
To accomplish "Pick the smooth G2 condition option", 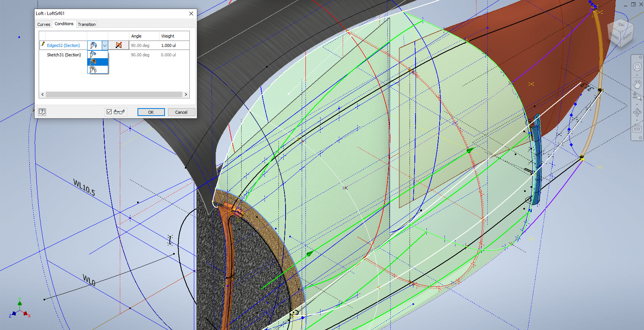I will coord(93,69).
